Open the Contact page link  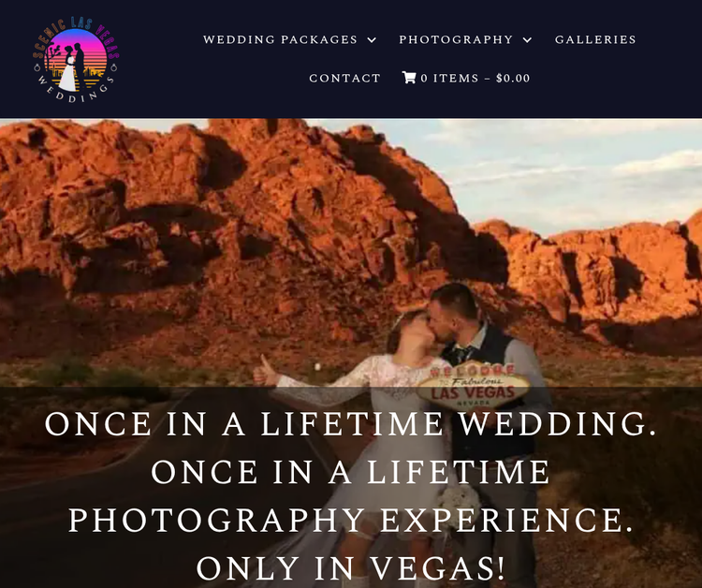(x=344, y=78)
